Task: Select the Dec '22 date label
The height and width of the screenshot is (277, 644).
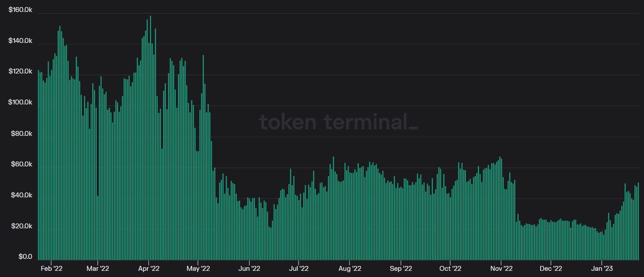Action: pyautogui.click(x=551, y=268)
